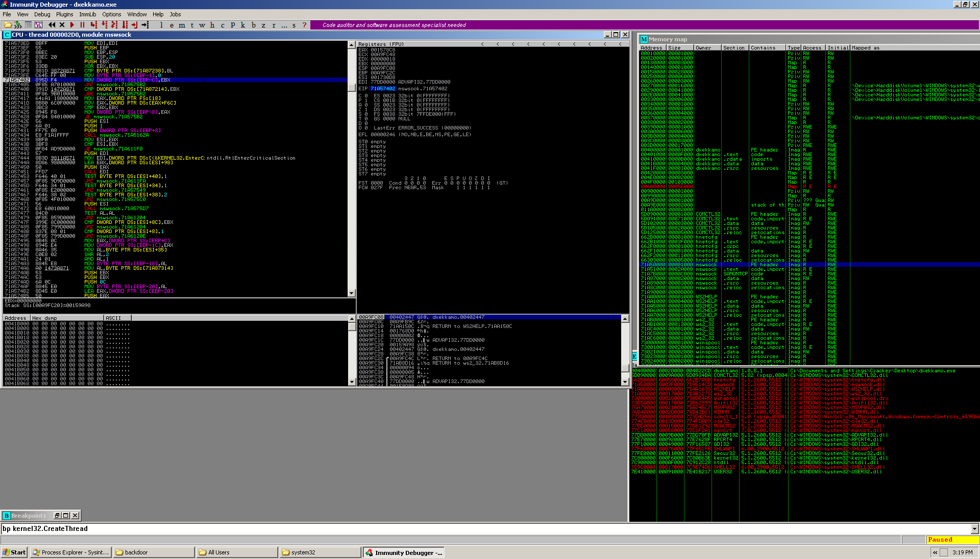This screenshot has height=559, width=980.
Task: Click hex dump pane scroll up arrow
Action: click(351, 319)
